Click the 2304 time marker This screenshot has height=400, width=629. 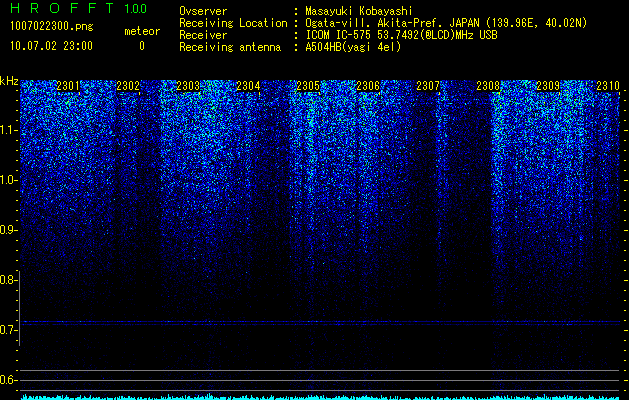tap(248, 86)
